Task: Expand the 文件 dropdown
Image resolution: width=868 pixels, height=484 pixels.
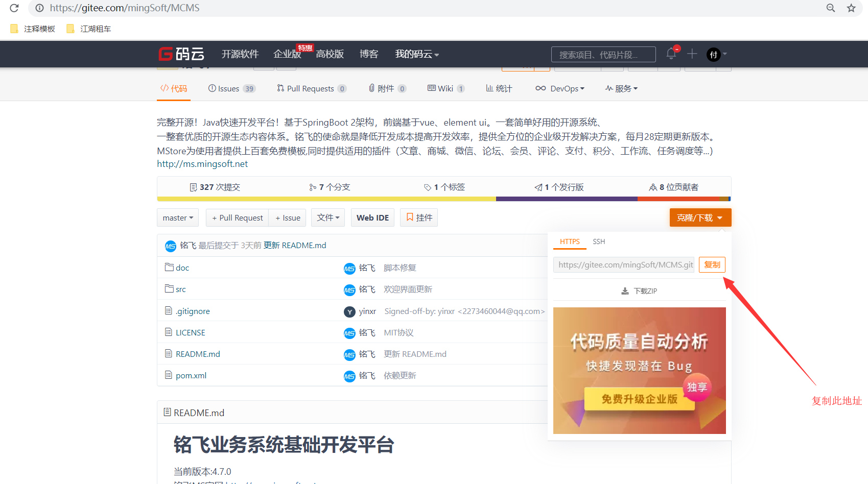Action: [328, 217]
